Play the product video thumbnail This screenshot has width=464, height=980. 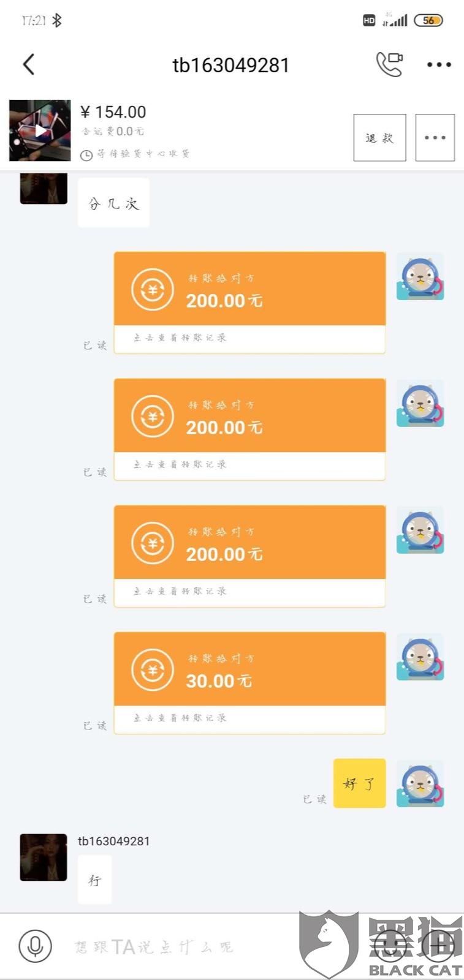[40, 130]
